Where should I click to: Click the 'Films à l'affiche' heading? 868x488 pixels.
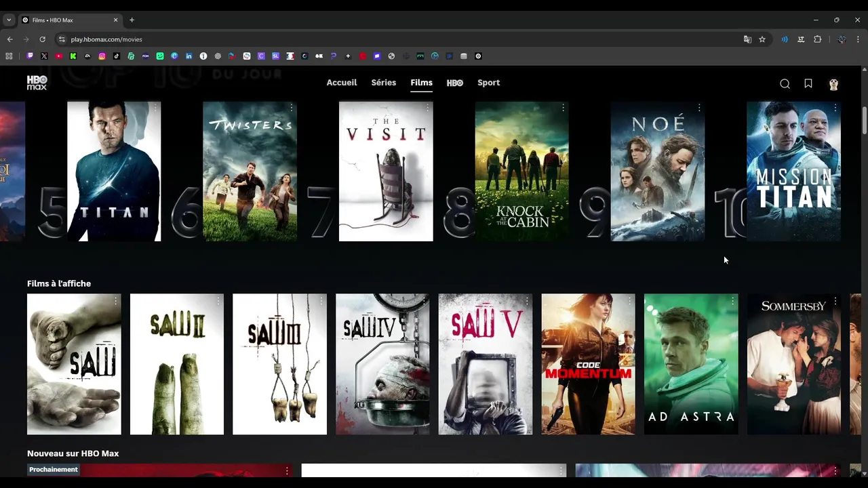click(59, 283)
